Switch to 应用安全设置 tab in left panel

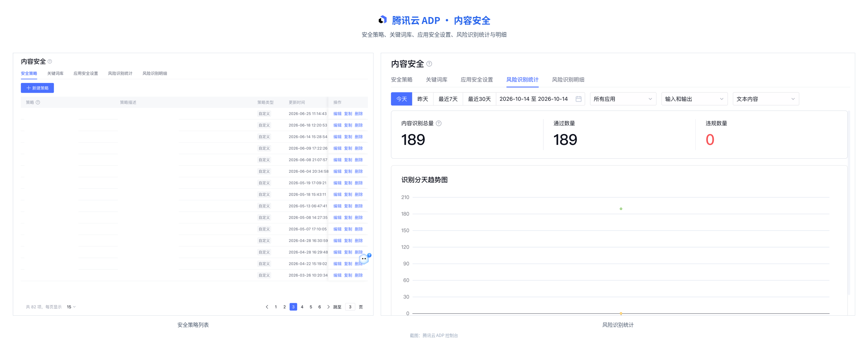pyautogui.click(x=86, y=73)
